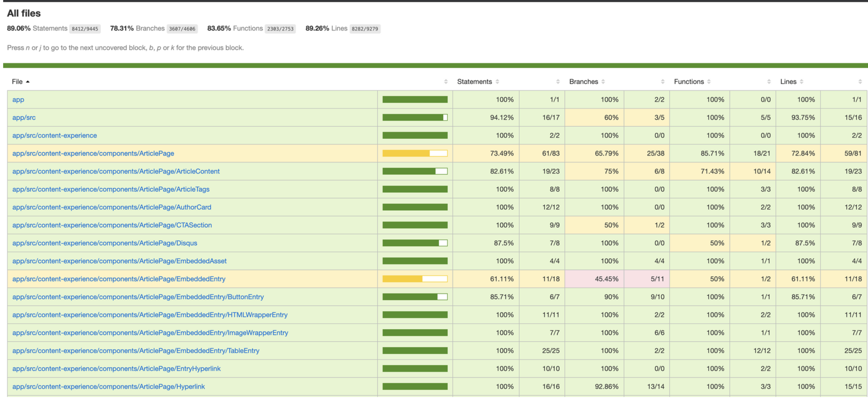This screenshot has height=398, width=868.
Task: Click the 8412/9445 statements count badge
Action: (85, 29)
